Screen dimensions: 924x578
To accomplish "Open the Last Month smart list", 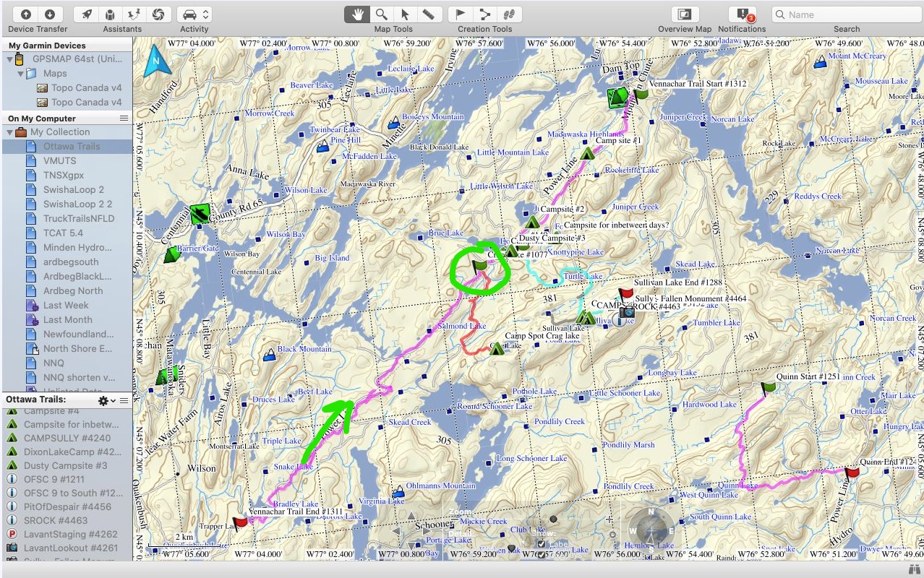I will tap(67, 319).
